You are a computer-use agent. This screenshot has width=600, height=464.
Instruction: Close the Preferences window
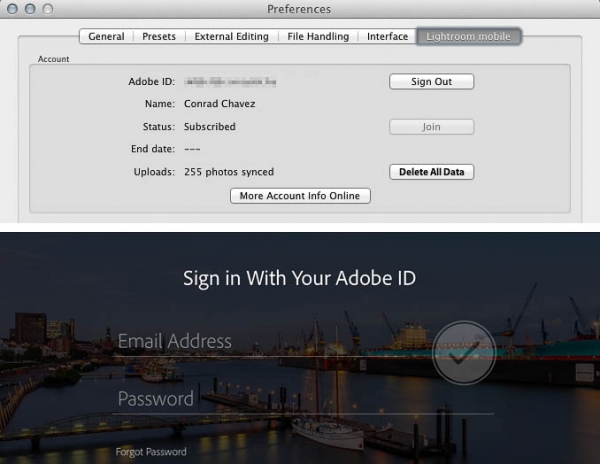12,9
